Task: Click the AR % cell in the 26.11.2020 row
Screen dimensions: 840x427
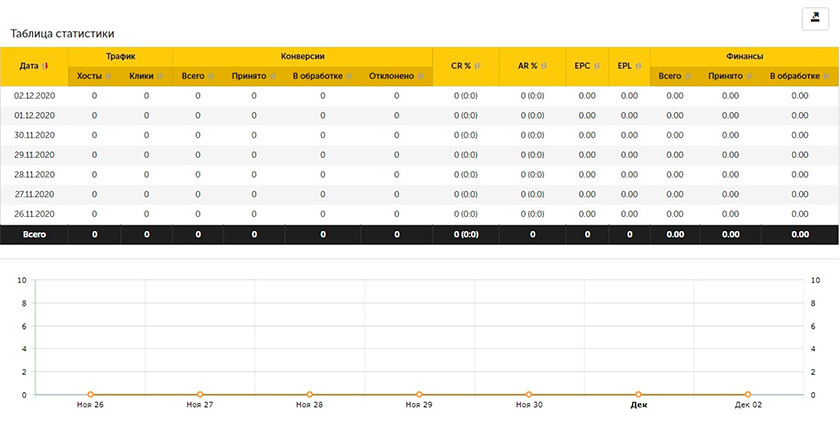Action: point(532,214)
